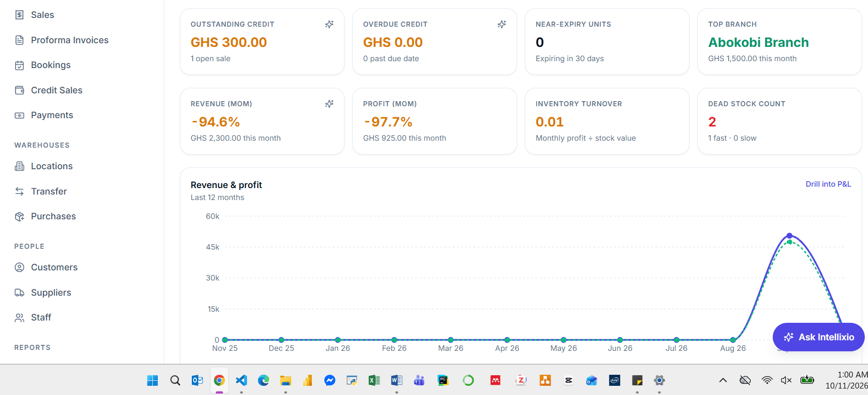Go to Proforma Invoices page

click(70, 40)
